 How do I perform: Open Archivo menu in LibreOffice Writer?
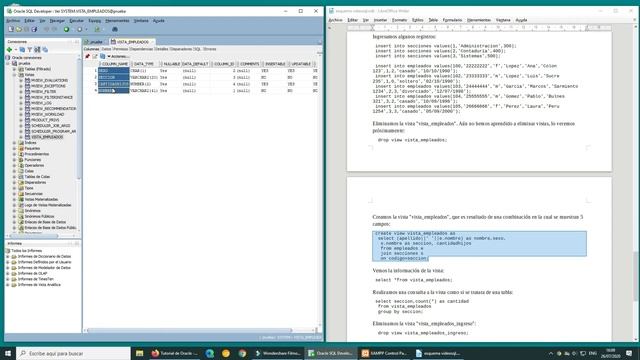pyautogui.click(x=336, y=20)
